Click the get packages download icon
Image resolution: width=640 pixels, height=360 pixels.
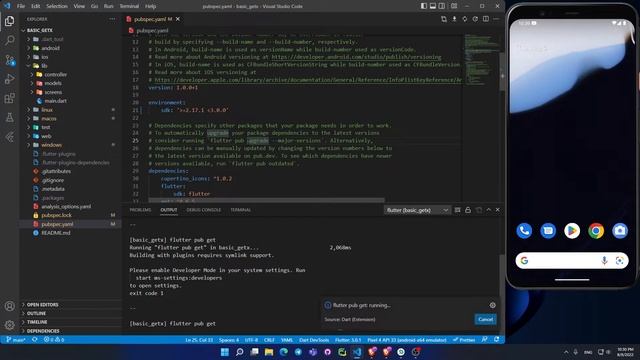[x=454, y=19]
